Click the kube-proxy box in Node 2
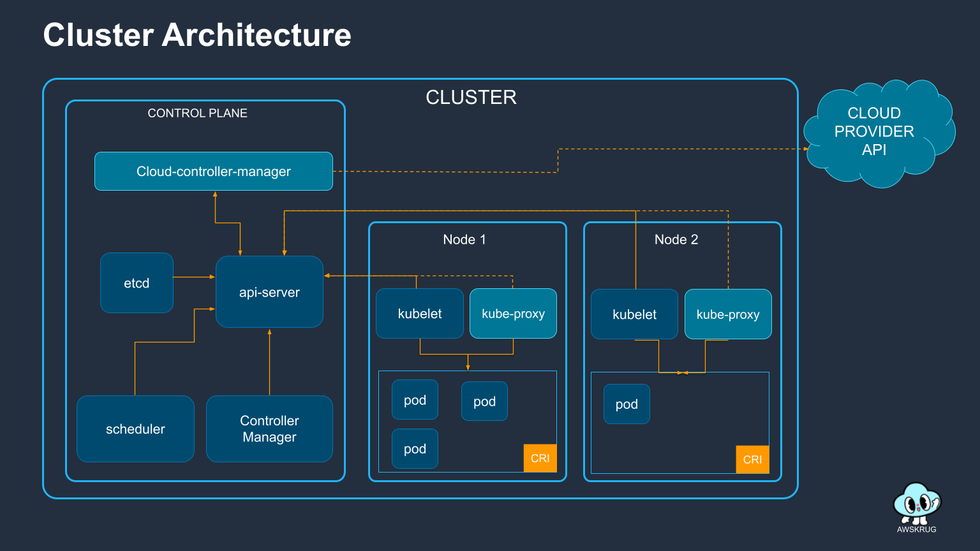 point(728,314)
